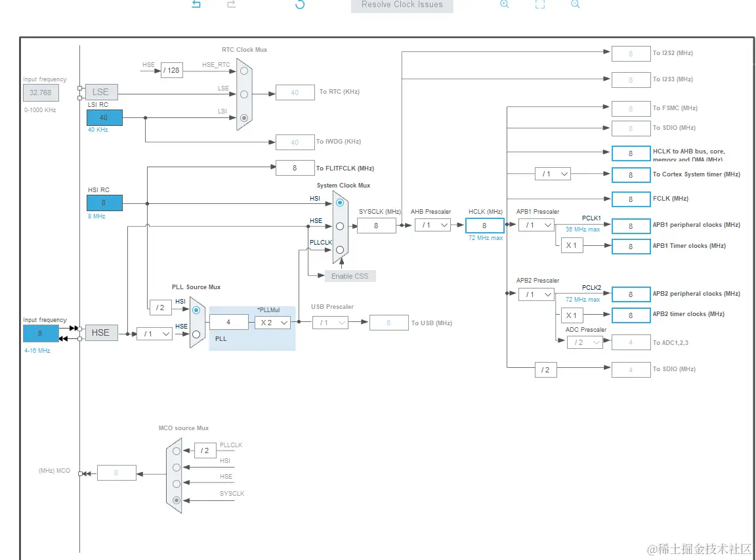Viewport: 756px width, 560px height.
Task: Select PLLCLK in System Clock Mux
Action: point(340,250)
